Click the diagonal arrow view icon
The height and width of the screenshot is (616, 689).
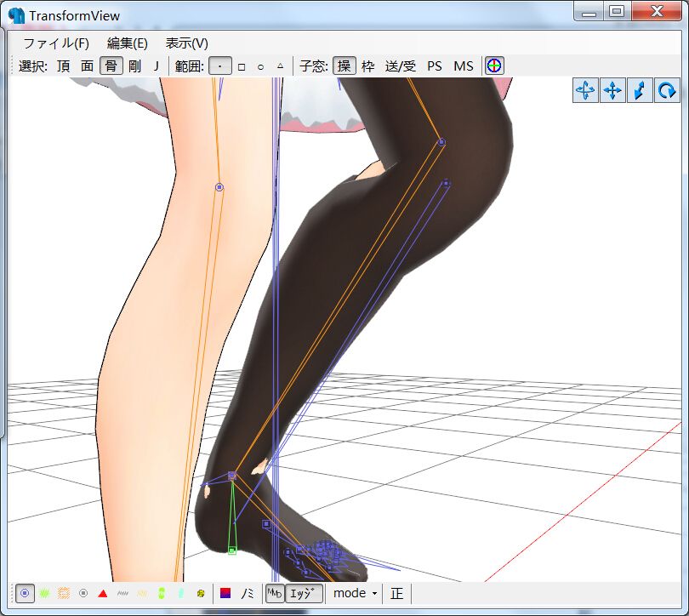[x=640, y=90]
